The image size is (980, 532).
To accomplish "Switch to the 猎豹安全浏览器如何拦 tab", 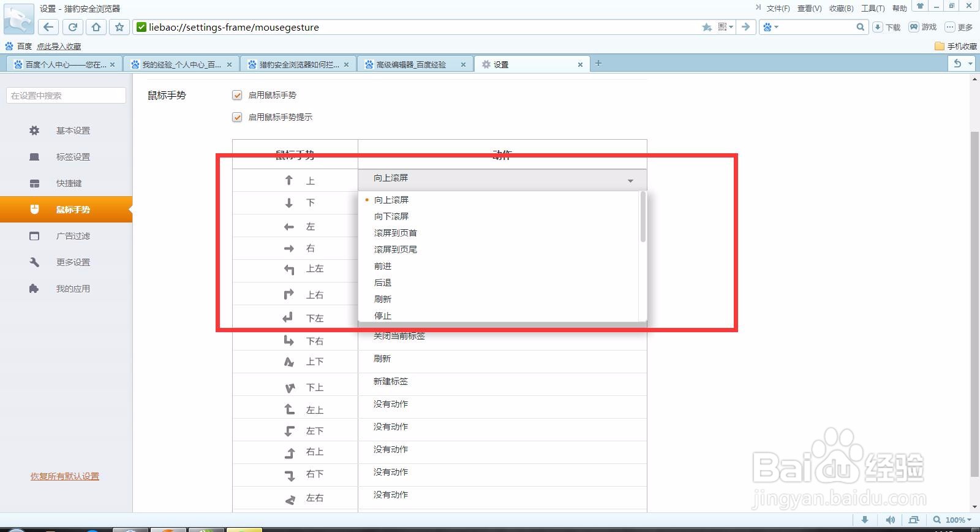I will [298, 64].
